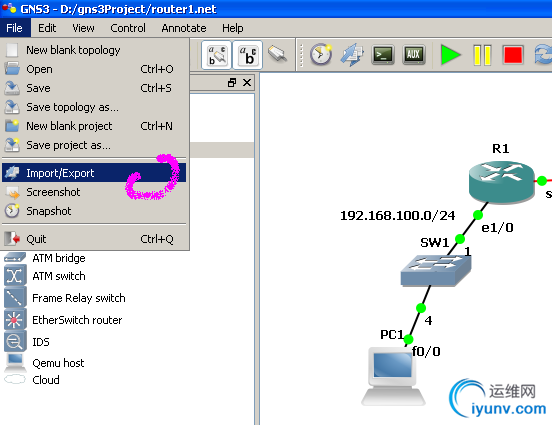The width and height of the screenshot is (552, 425).
Task: Click the import/export configs toolbar icon
Action: pyautogui.click(x=352, y=55)
